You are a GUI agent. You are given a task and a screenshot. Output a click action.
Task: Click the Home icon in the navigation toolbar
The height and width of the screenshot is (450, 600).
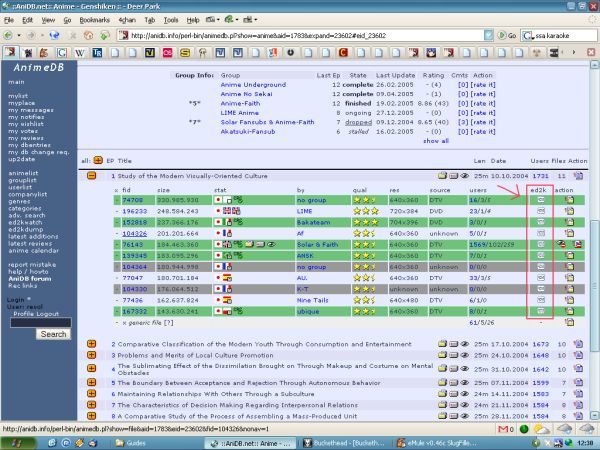(88, 36)
